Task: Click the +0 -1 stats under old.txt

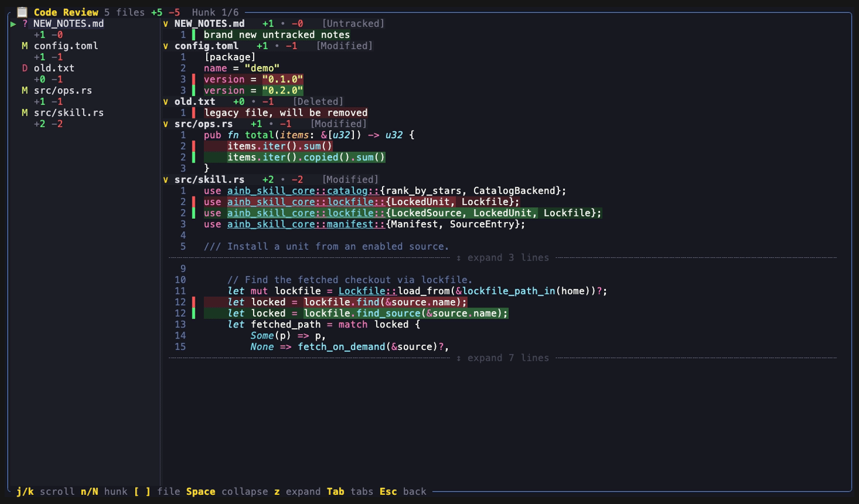Action: click(48, 79)
